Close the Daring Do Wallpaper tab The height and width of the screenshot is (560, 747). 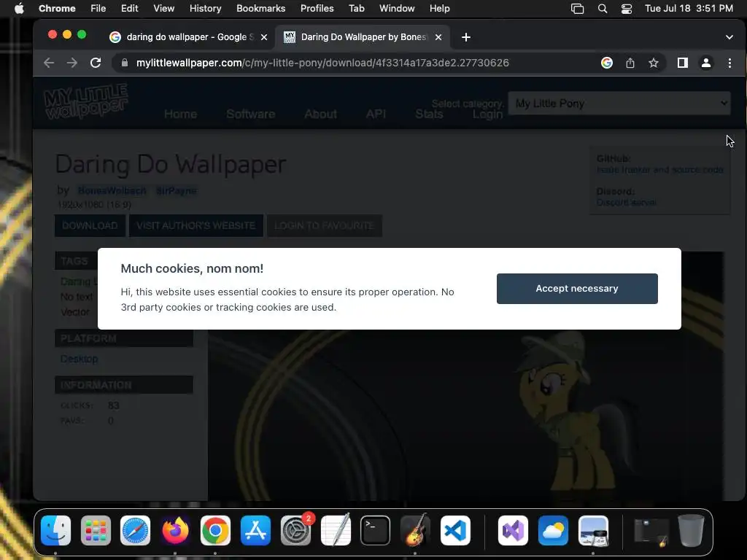click(x=438, y=37)
